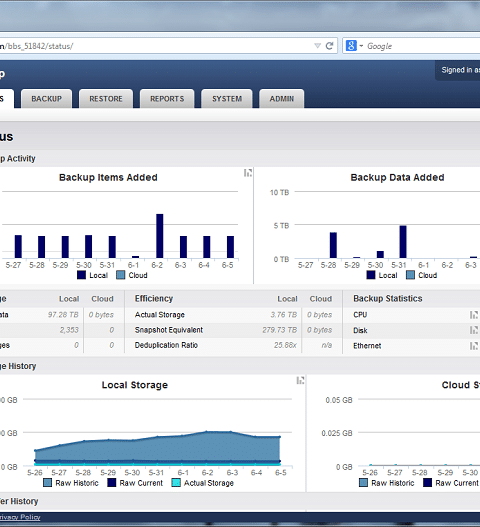
Task: Toggle Raw Historic in Local Storage legend
Action: point(71,483)
